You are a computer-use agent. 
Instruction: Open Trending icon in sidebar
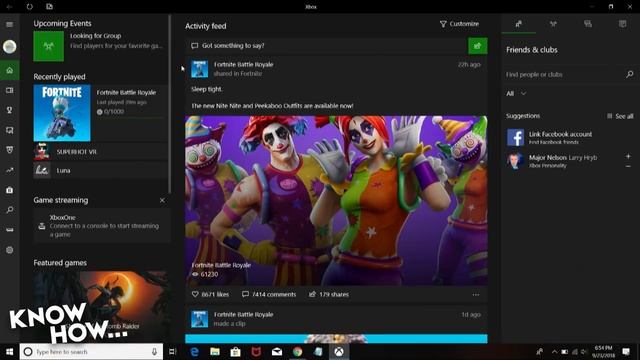[9, 170]
